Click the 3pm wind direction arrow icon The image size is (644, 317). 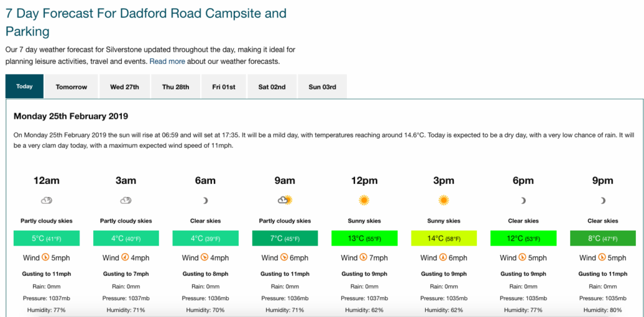pos(443,258)
